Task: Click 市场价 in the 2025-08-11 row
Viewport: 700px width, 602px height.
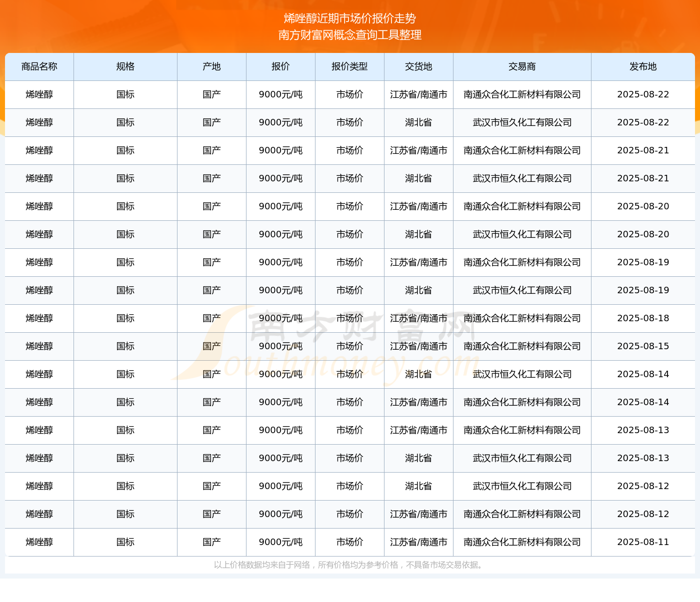Action: point(350,542)
